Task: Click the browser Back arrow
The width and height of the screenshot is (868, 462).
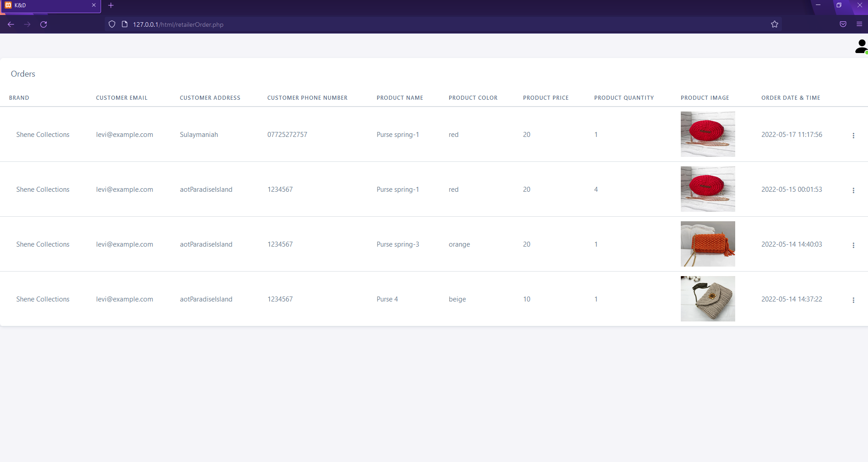Action: click(11, 24)
